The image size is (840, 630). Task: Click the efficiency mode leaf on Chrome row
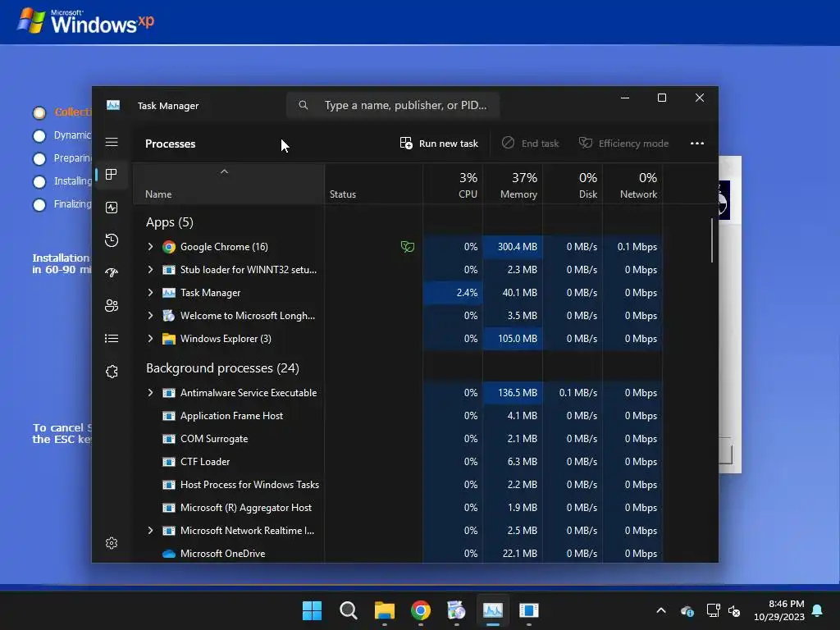pos(408,247)
